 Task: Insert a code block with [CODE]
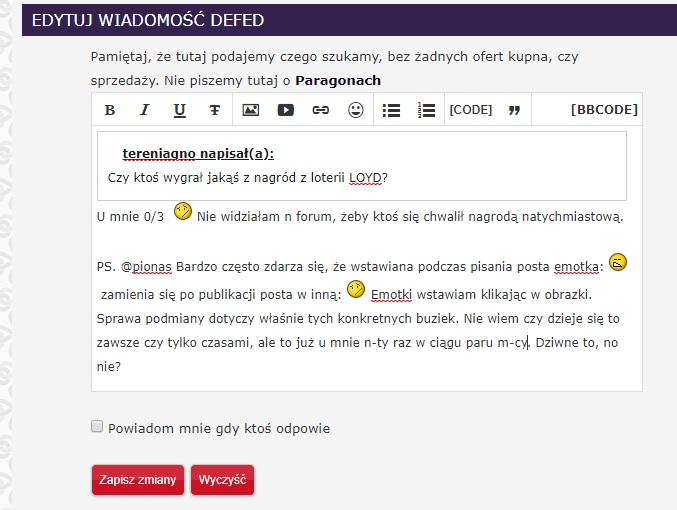470,110
